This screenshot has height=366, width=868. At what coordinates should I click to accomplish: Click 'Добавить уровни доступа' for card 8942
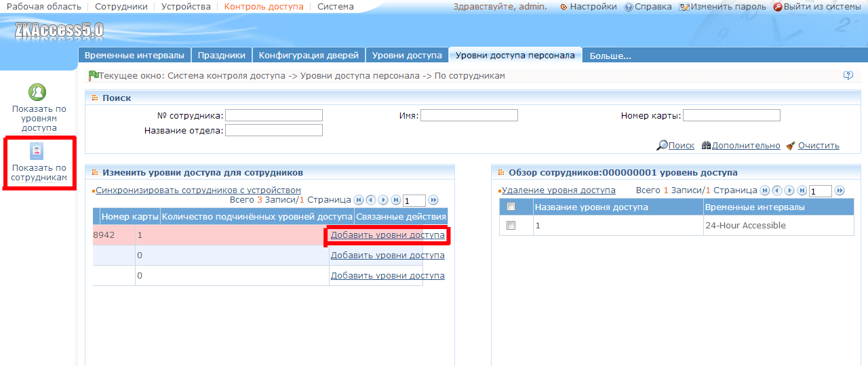pos(388,235)
